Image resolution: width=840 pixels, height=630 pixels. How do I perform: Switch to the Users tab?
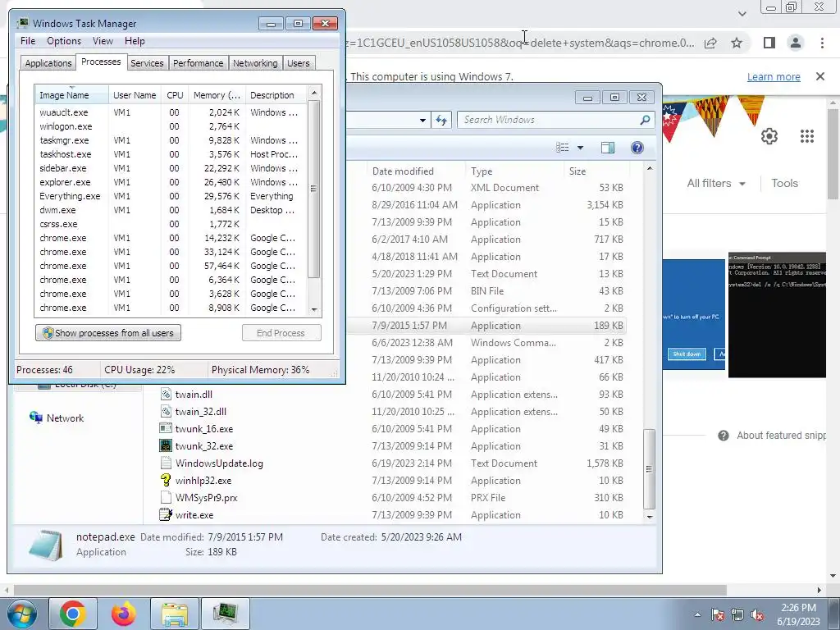298,62
